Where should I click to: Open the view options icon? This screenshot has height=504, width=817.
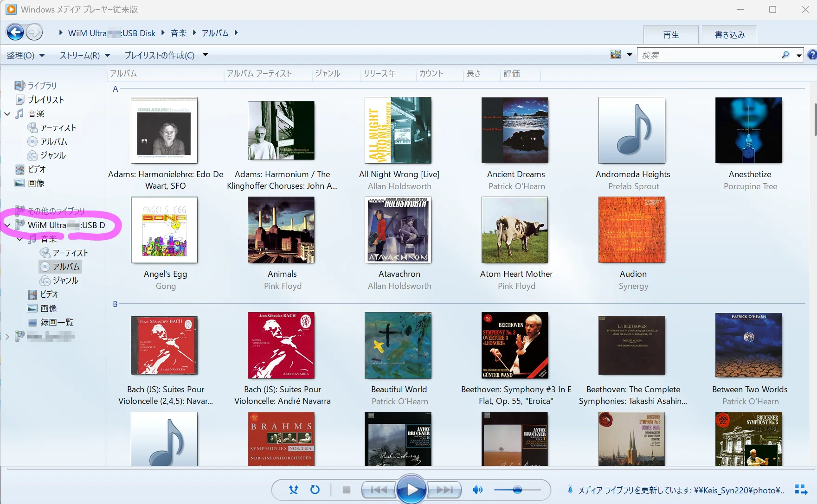pyautogui.click(x=615, y=55)
